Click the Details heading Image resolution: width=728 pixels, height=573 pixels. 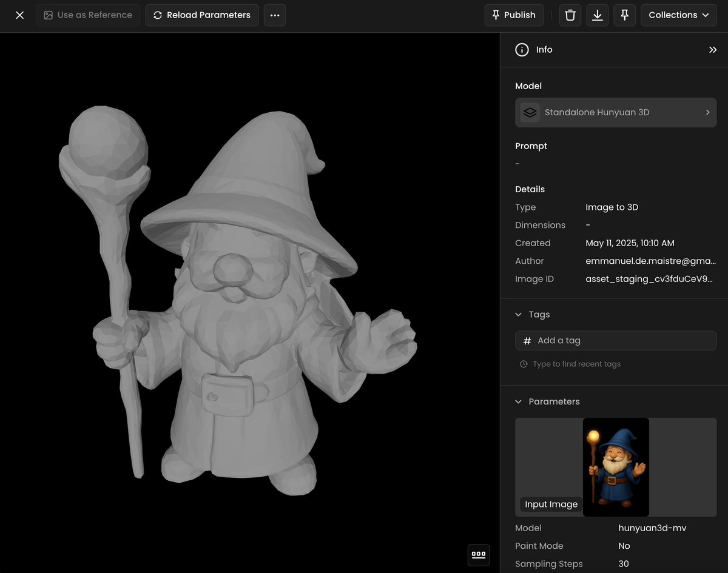tap(530, 189)
